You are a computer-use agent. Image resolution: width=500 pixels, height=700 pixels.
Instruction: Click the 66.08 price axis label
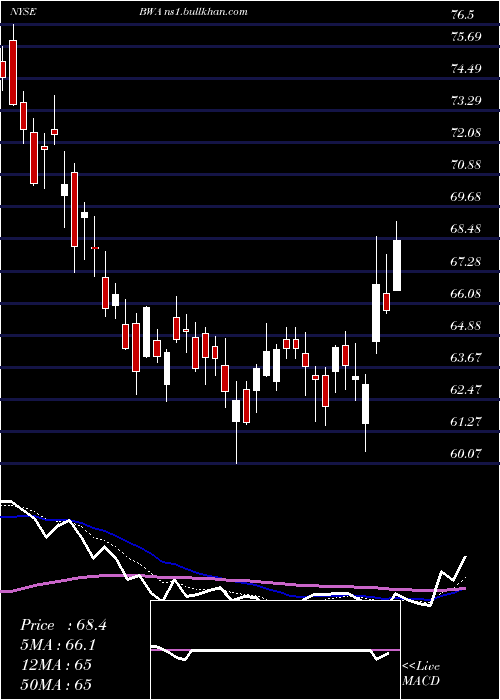click(x=466, y=294)
